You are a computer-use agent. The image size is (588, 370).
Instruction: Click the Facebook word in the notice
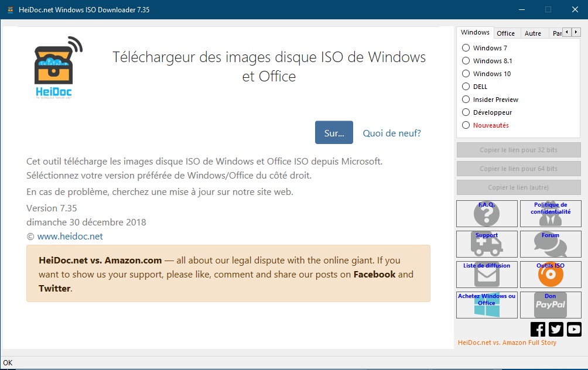[375, 275]
